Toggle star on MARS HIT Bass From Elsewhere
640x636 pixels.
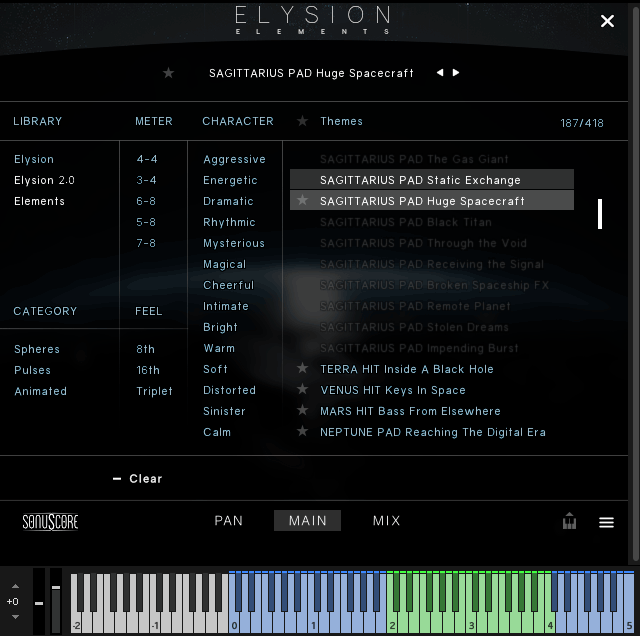[x=302, y=410]
